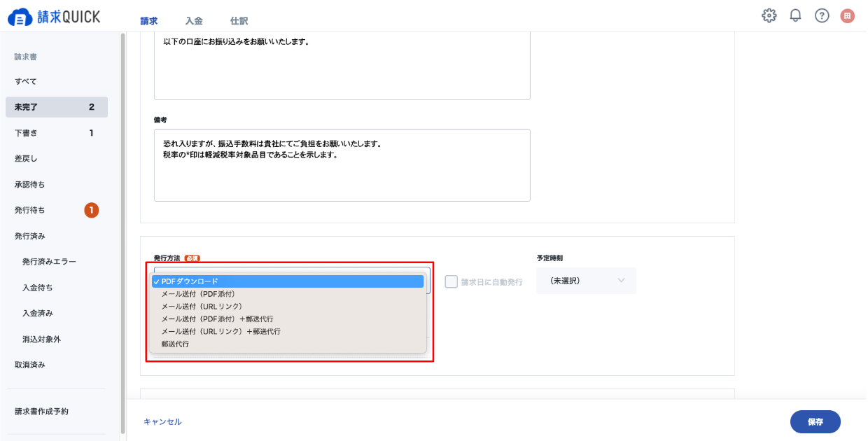This screenshot has width=868, height=441.
Task: Open the user account avatar
Action: click(x=848, y=15)
